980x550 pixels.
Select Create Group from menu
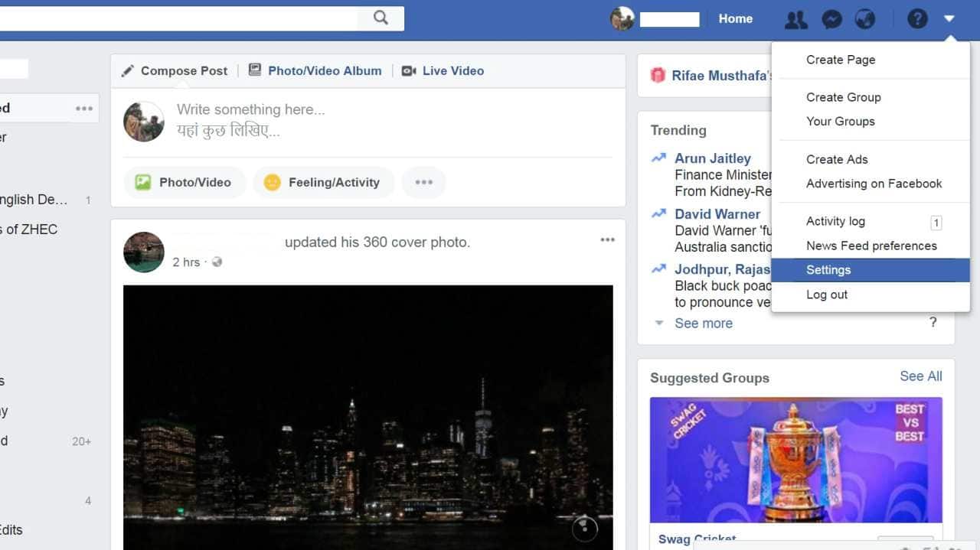pos(844,97)
